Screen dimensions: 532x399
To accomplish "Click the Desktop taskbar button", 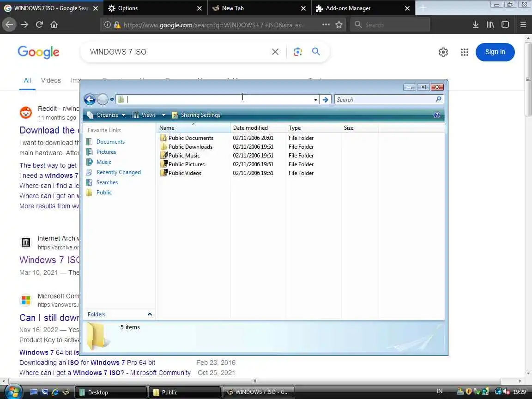I will tap(111, 392).
